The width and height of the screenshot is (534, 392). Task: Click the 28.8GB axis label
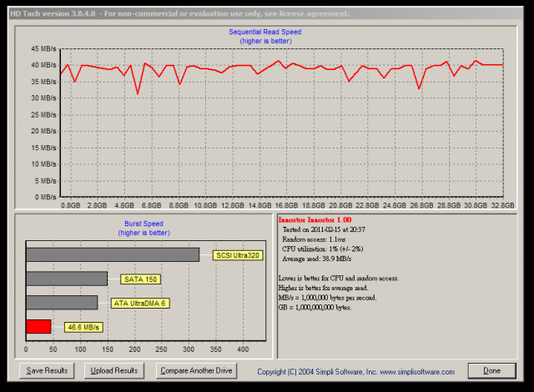[x=449, y=205]
